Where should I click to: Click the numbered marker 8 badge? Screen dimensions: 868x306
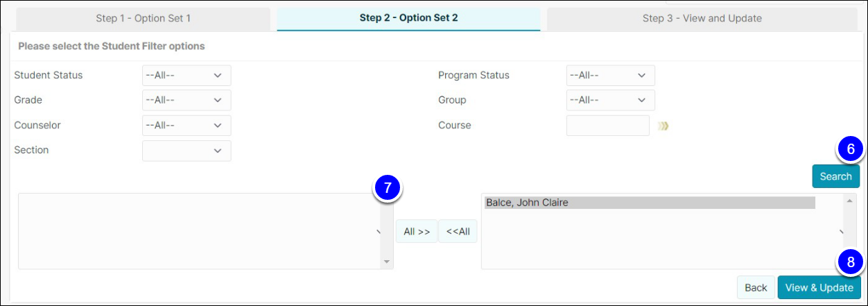pos(851,262)
